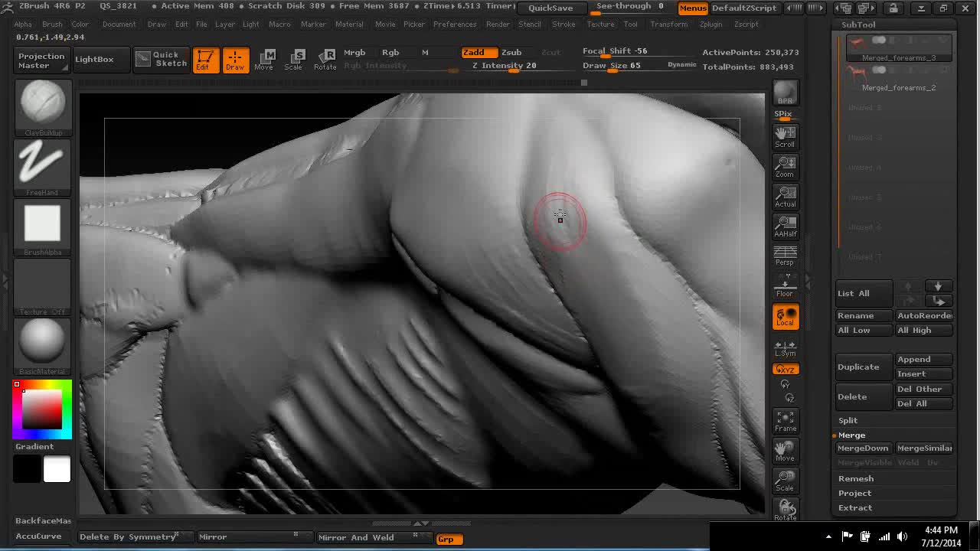Enable Zadd sculpt mode
Viewport: 980px width, 551px height.
tap(480, 52)
